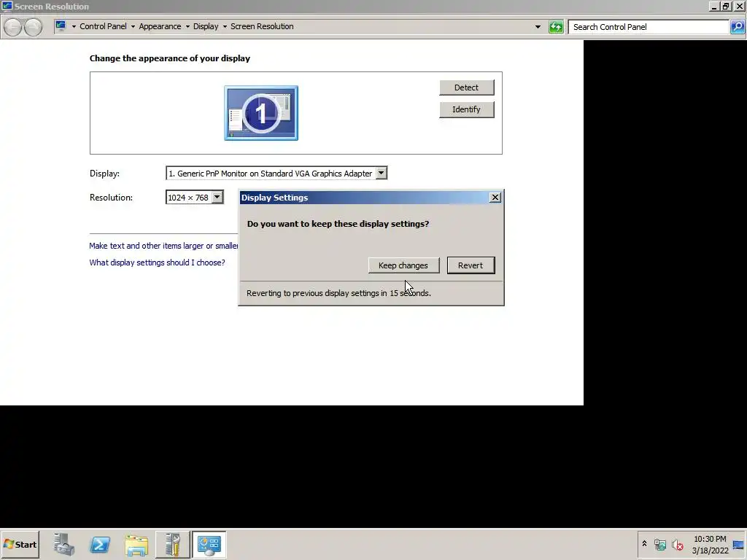Expand the arrow before Control Panel breadcrumb
Image resolution: width=747 pixels, height=560 pixels.
click(x=74, y=27)
